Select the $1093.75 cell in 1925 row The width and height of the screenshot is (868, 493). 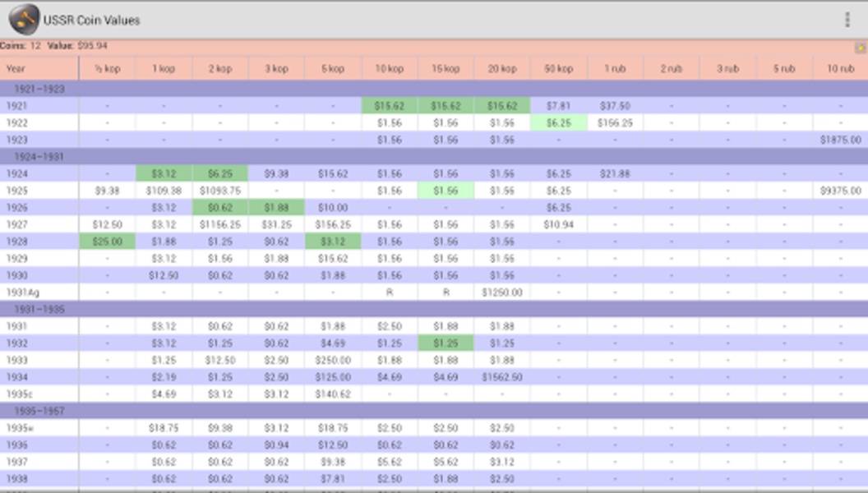coord(220,191)
